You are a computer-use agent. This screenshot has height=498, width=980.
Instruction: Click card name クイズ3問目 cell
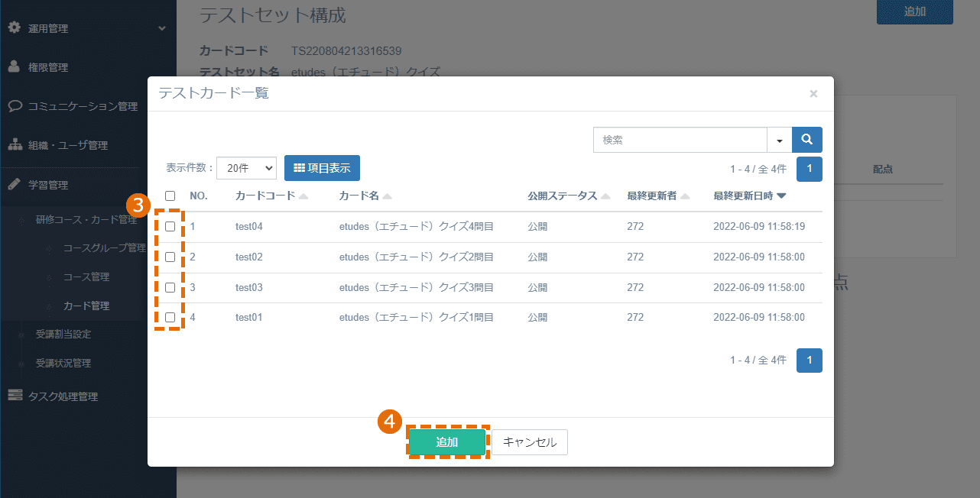tap(417, 287)
